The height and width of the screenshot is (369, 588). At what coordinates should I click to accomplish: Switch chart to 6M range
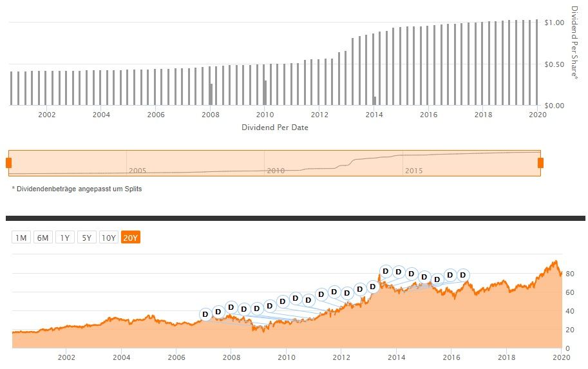point(43,238)
